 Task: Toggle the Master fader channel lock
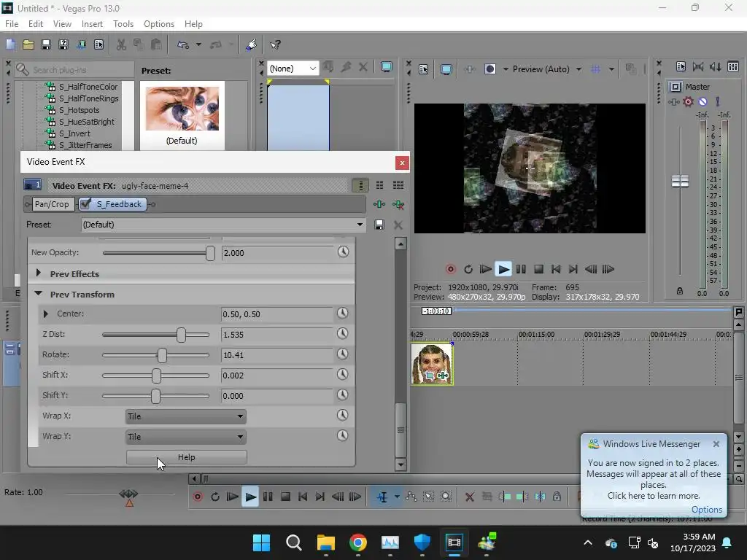tap(680, 291)
